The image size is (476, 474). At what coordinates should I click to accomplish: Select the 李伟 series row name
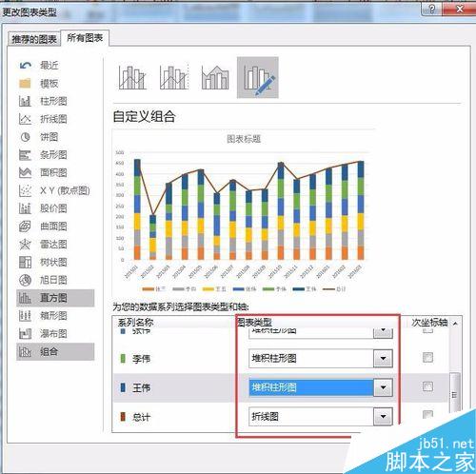[x=141, y=359]
